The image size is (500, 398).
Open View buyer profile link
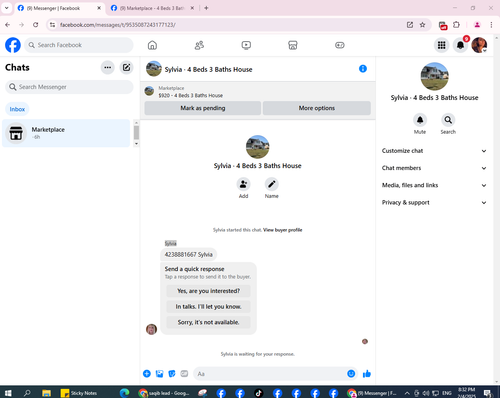point(283,230)
